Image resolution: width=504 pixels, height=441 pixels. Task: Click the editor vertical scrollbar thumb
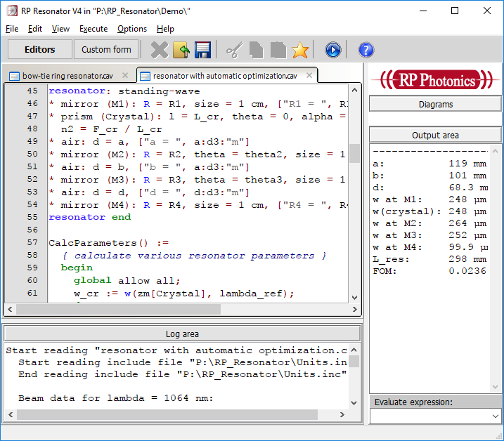[x=354, y=153]
